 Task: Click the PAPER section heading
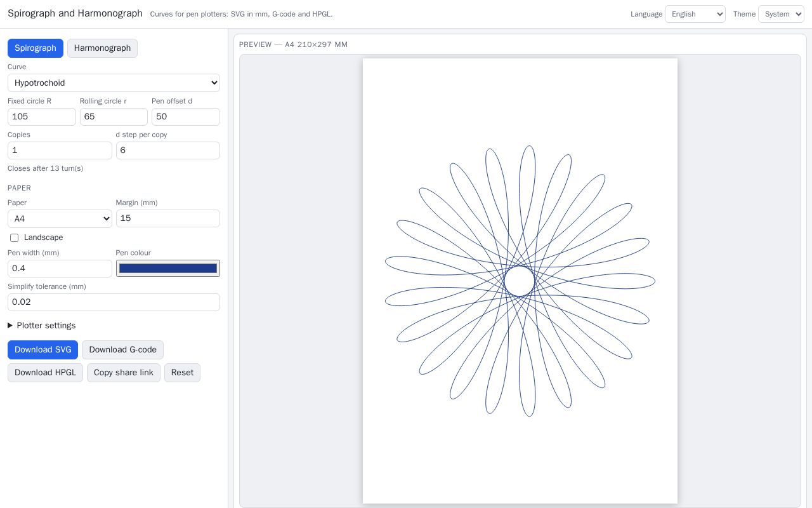[x=19, y=188]
